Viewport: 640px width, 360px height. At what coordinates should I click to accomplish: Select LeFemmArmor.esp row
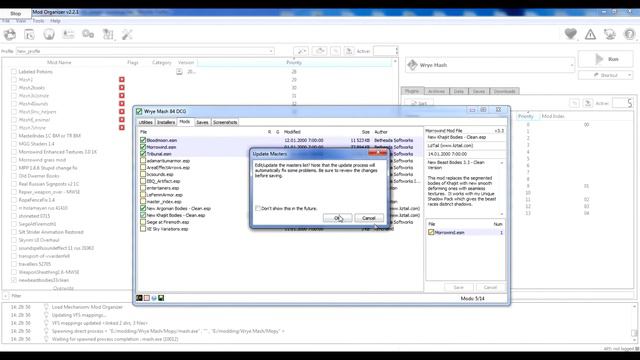[x=164, y=195]
